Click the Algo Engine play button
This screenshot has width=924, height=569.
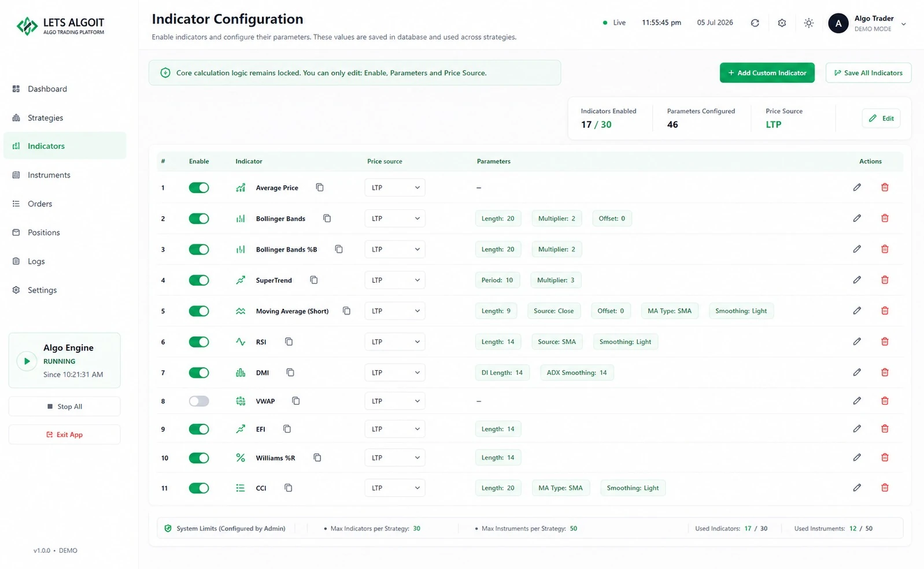coord(26,361)
